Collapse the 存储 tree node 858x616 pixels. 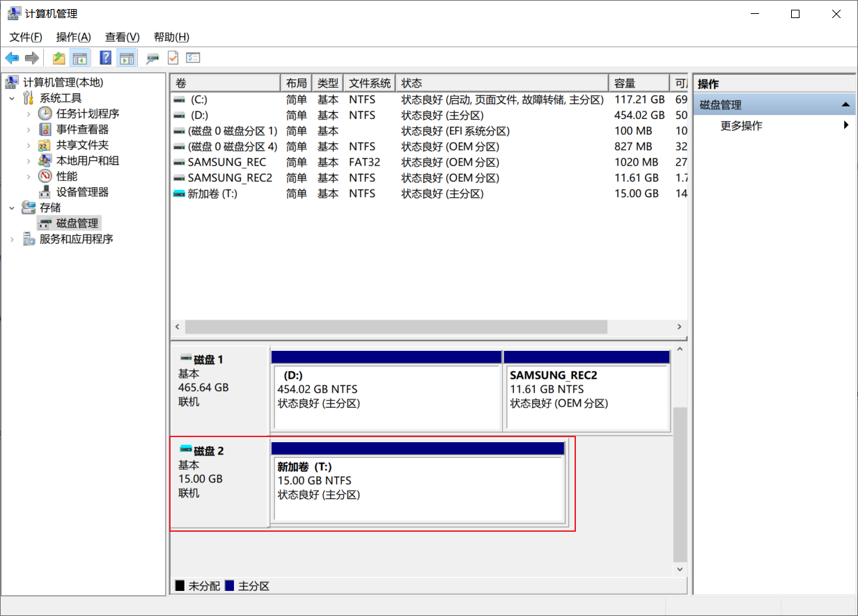point(11,207)
